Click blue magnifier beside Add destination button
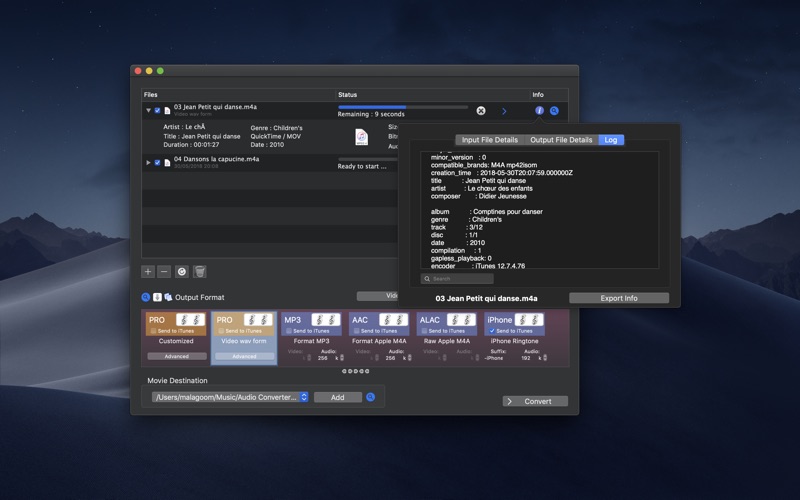This screenshot has height=500, width=800. tap(370, 397)
